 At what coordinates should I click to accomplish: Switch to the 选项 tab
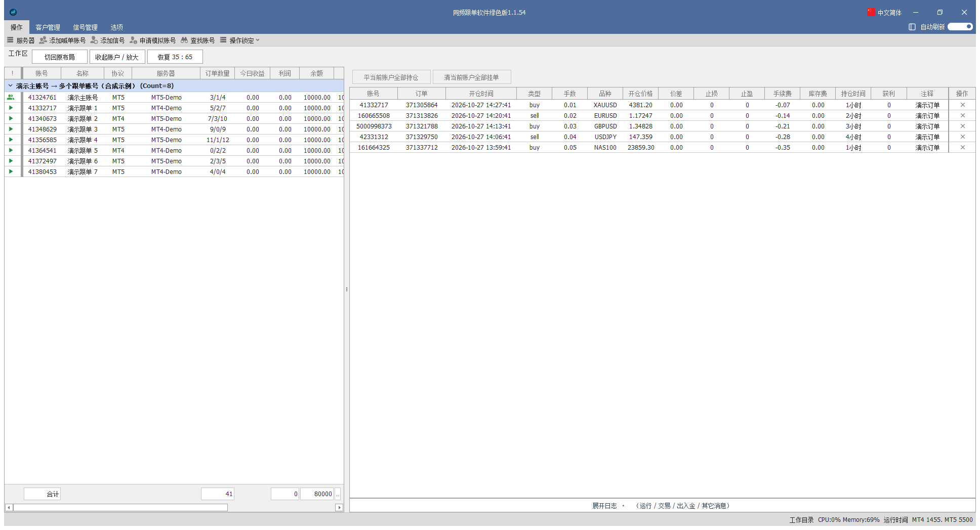coord(117,27)
